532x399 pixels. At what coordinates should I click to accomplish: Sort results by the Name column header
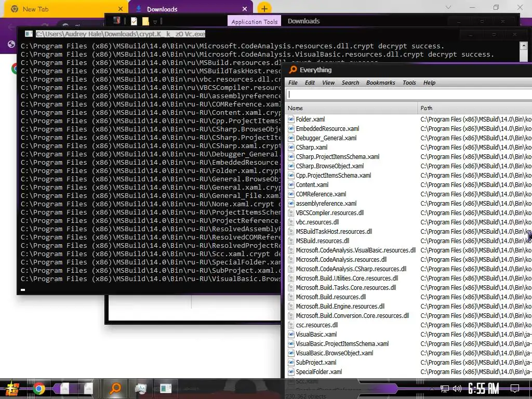(351, 108)
